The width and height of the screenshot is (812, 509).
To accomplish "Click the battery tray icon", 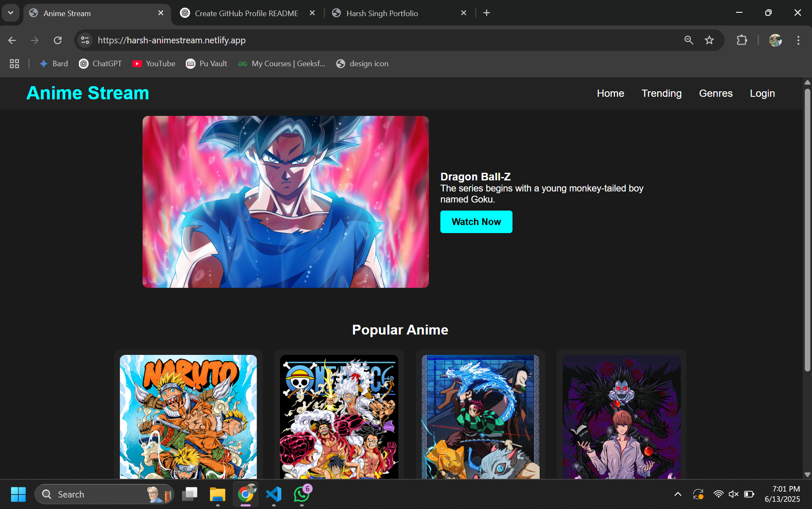I will 749,494.
